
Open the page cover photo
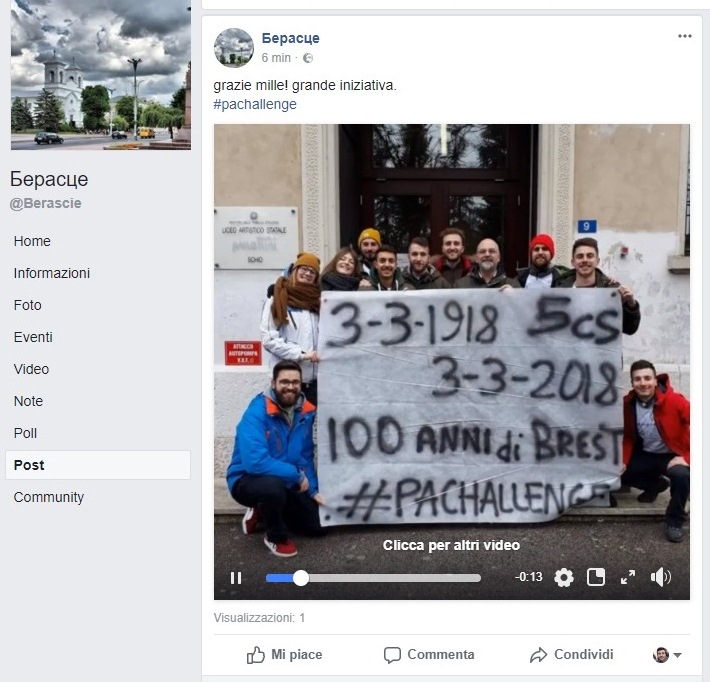101,75
